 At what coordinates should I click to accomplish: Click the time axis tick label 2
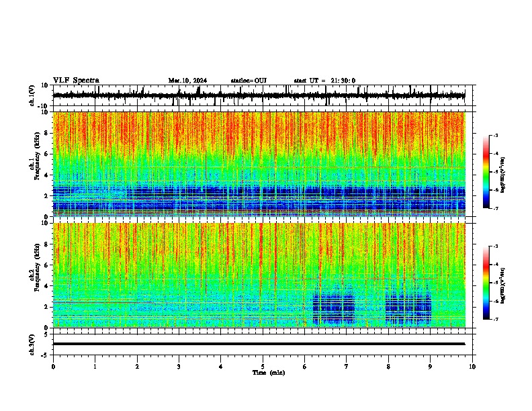coord(137,367)
